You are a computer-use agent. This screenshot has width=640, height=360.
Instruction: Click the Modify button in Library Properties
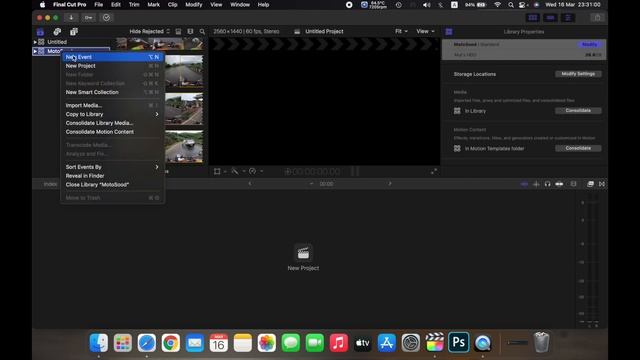589,44
